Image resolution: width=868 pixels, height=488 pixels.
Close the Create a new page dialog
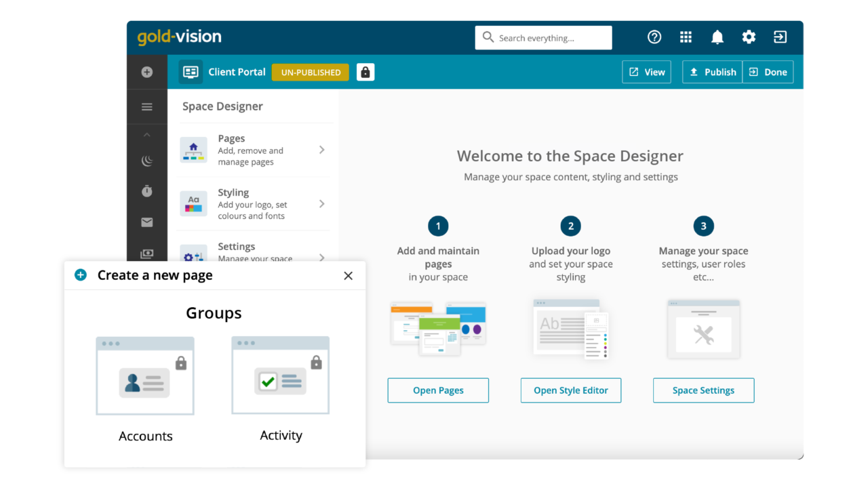click(348, 275)
